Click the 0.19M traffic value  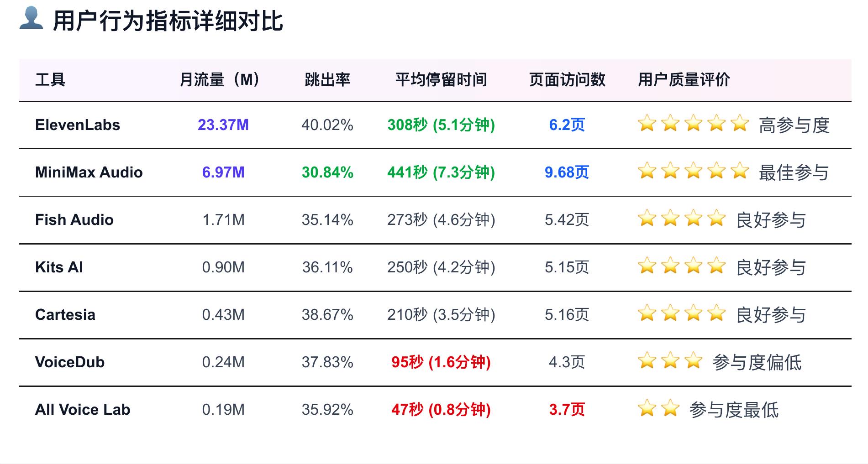pyautogui.click(x=223, y=410)
